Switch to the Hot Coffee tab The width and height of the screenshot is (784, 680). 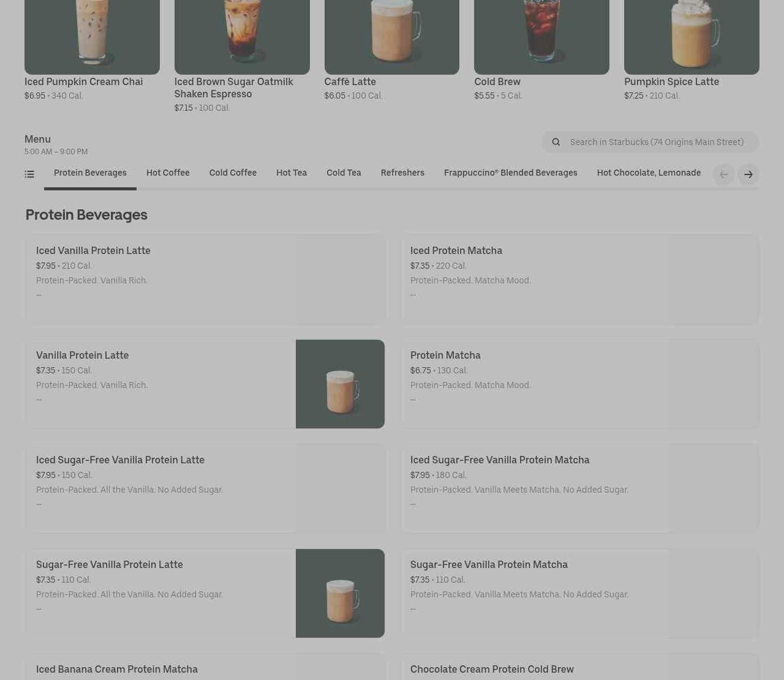[168, 173]
